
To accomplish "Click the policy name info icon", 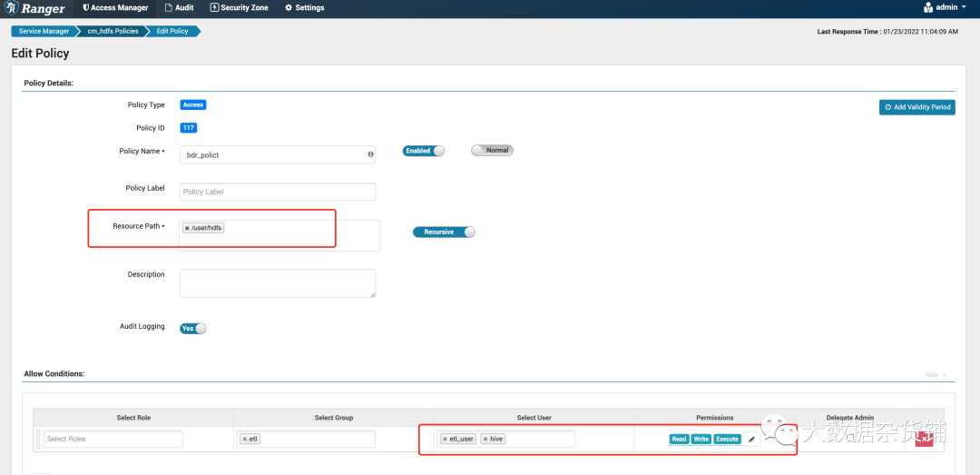I will click(370, 154).
